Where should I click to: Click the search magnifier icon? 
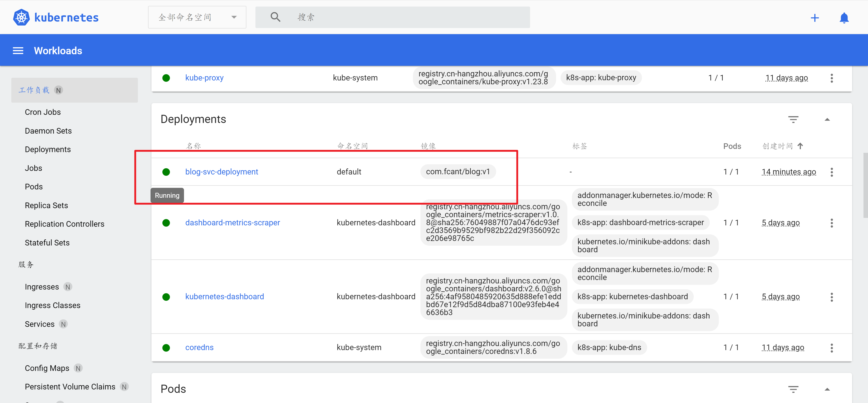275,17
